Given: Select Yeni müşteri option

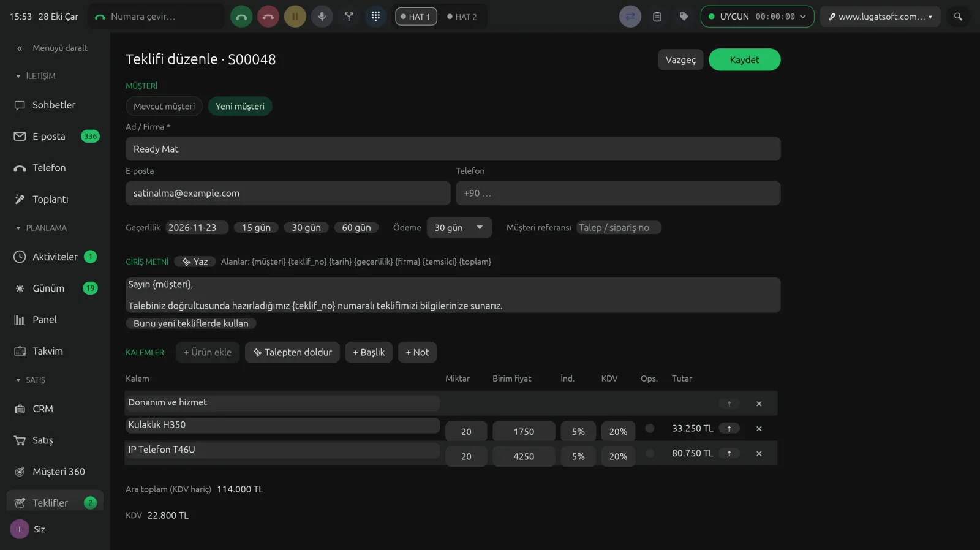Looking at the screenshot, I should 240,107.
